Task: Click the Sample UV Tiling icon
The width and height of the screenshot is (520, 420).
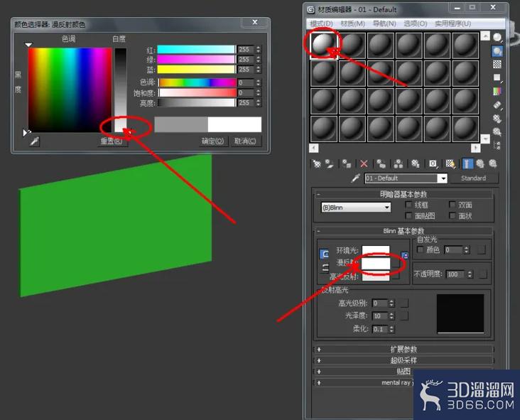Action: (x=497, y=77)
